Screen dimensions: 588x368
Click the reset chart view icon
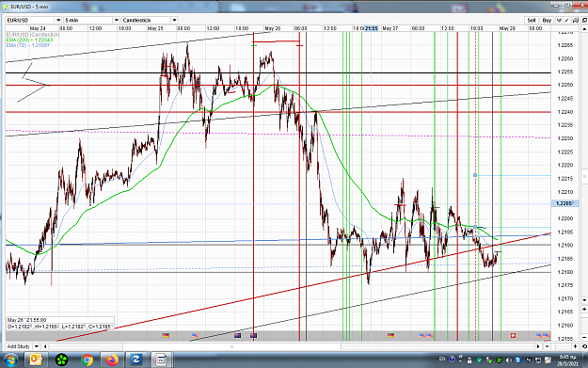pyautogui.click(x=584, y=346)
